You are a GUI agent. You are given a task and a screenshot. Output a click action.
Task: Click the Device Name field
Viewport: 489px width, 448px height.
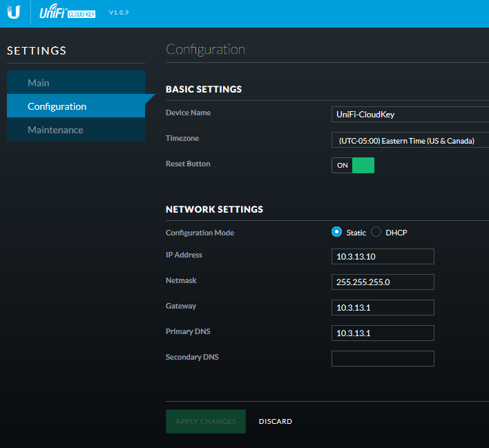pos(410,115)
